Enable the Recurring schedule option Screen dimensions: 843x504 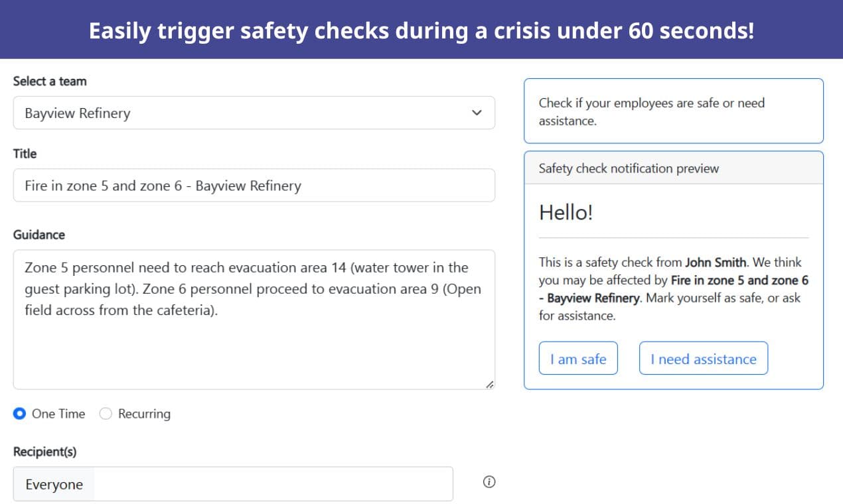(106, 413)
